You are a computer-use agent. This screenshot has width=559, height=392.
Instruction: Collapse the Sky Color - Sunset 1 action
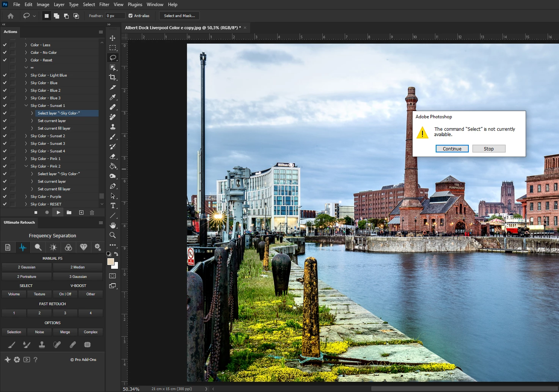pos(26,105)
